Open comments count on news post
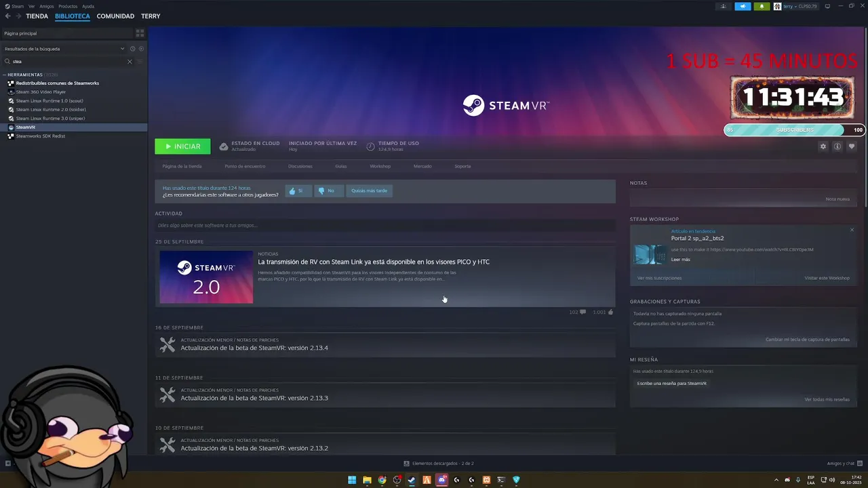Image resolution: width=868 pixels, height=488 pixels. coord(577,312)
